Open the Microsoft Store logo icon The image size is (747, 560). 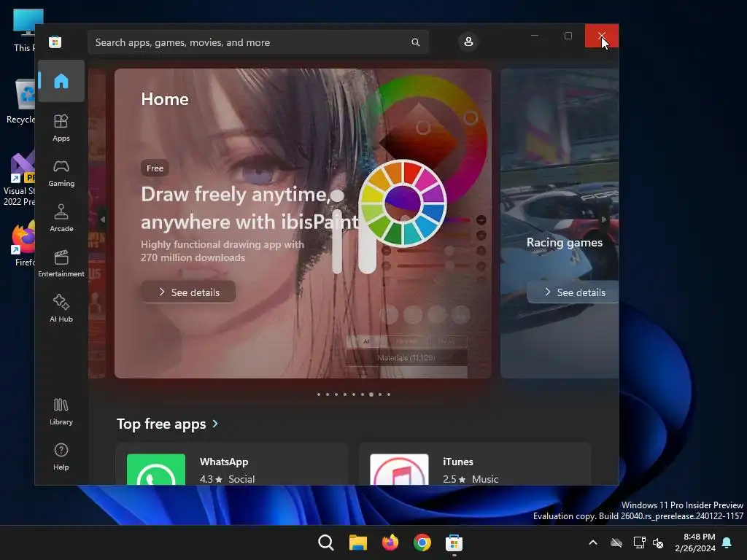click(55, 42)
